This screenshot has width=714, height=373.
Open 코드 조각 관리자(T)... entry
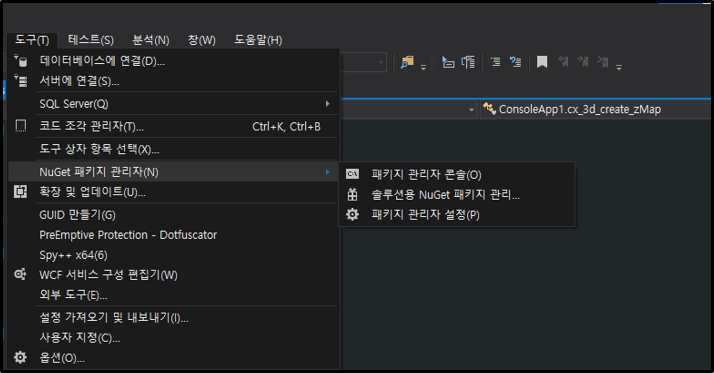[173, 126]
